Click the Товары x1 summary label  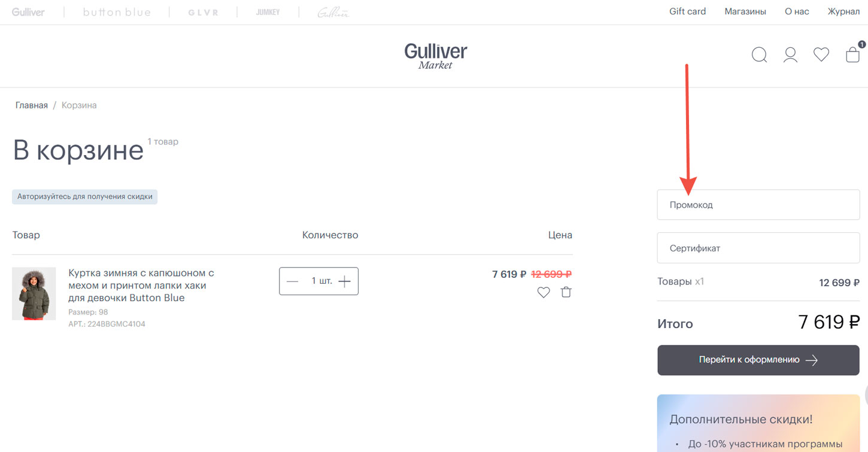[x=681, y=281]
